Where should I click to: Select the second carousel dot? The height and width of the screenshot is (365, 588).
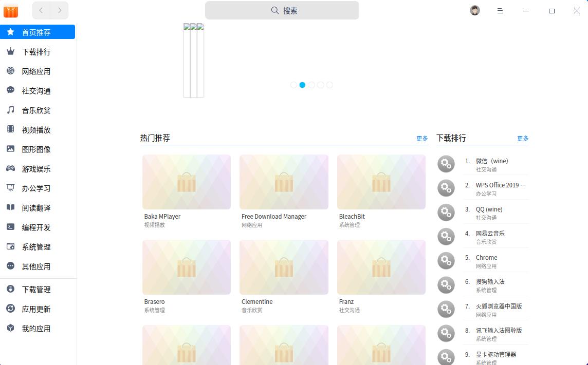[x=302, y=85]
